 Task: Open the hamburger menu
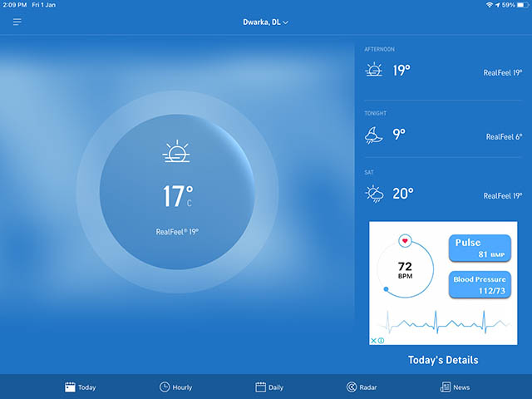pyautogui.click(x=17, y=22)
